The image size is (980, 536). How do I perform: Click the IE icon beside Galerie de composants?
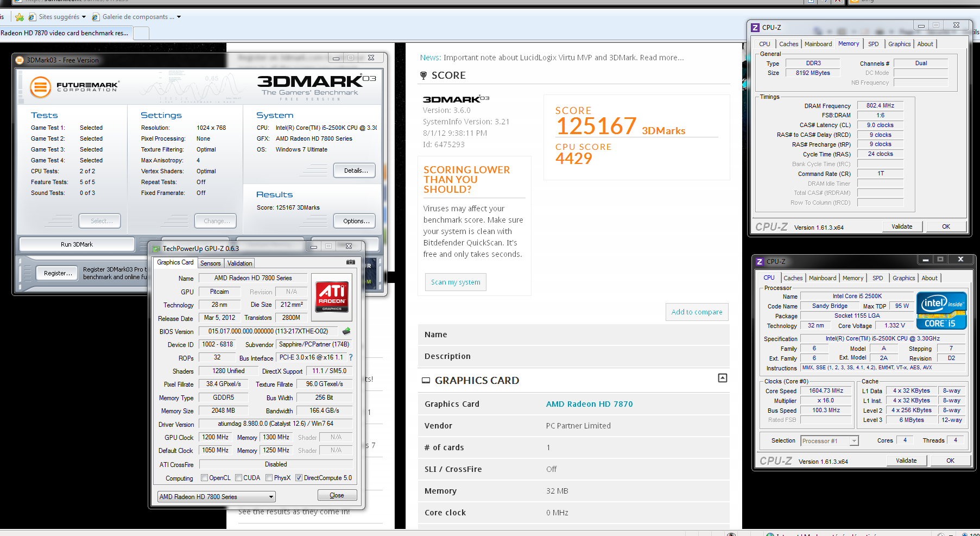pyautogui.click(x=96, y=17)
